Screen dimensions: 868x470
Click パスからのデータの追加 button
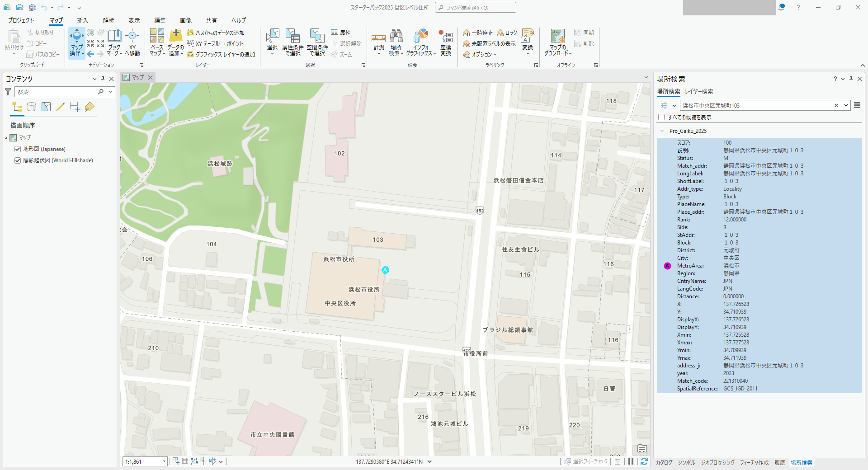tap(216, 33)
